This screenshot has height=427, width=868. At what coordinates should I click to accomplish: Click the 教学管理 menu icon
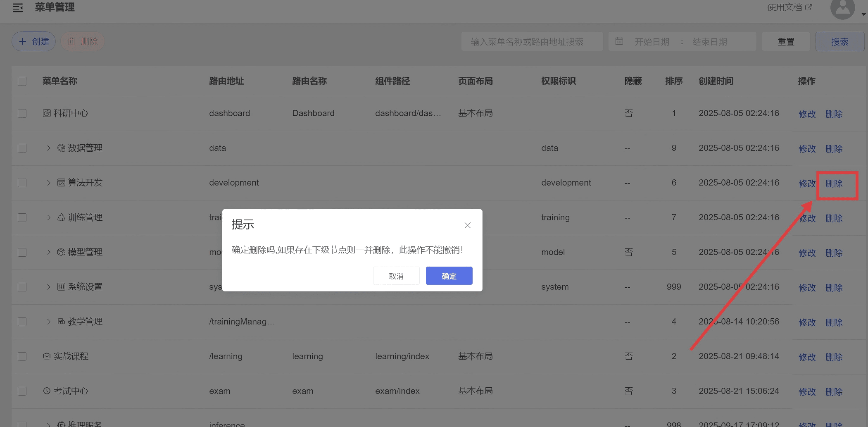(61, 322)
